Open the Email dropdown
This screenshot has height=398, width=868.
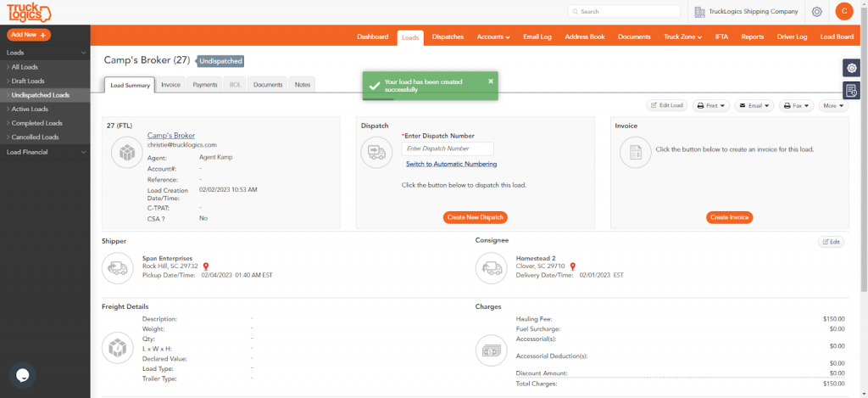click(754, 105)
